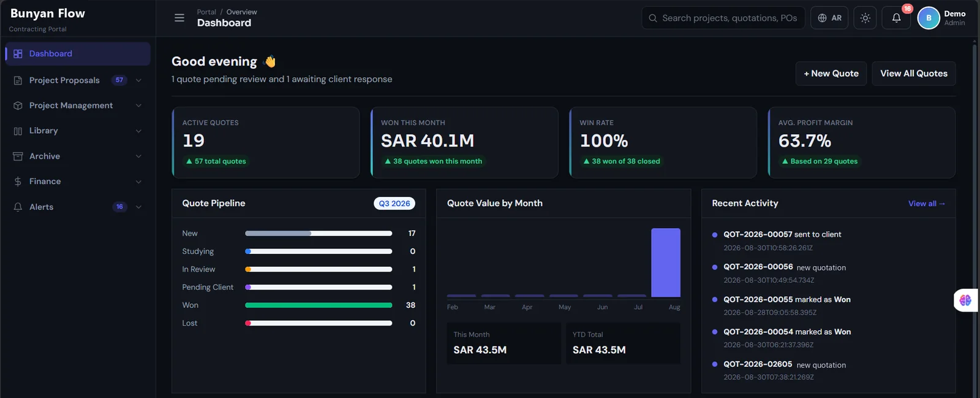This screenshot has width=980, height=398.
Task: Click the red 16 notification badge
Action: coord(907,9)
